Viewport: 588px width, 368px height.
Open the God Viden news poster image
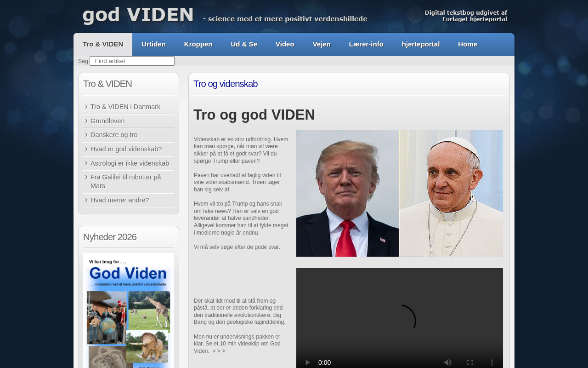click(x=129, y=310)
